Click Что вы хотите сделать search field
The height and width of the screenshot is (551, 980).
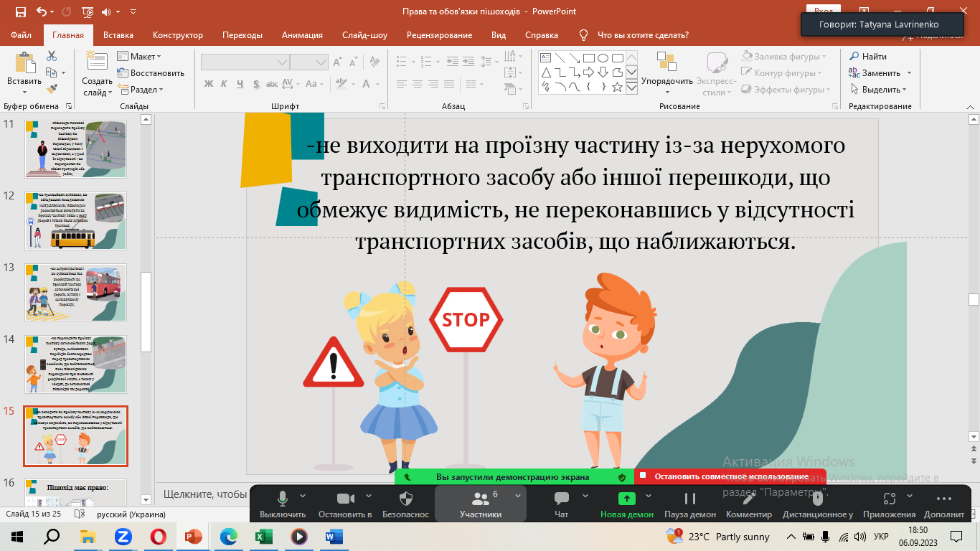(643, 35)
